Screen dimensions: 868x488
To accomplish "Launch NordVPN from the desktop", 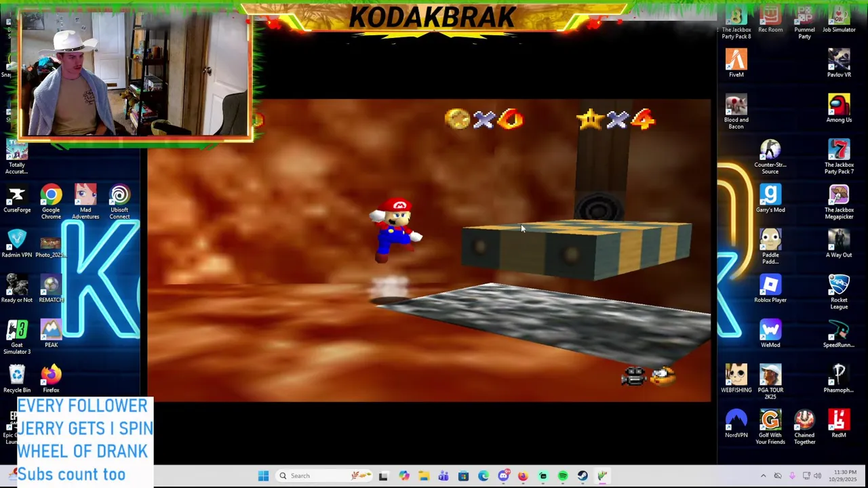I will click(736, 424).
